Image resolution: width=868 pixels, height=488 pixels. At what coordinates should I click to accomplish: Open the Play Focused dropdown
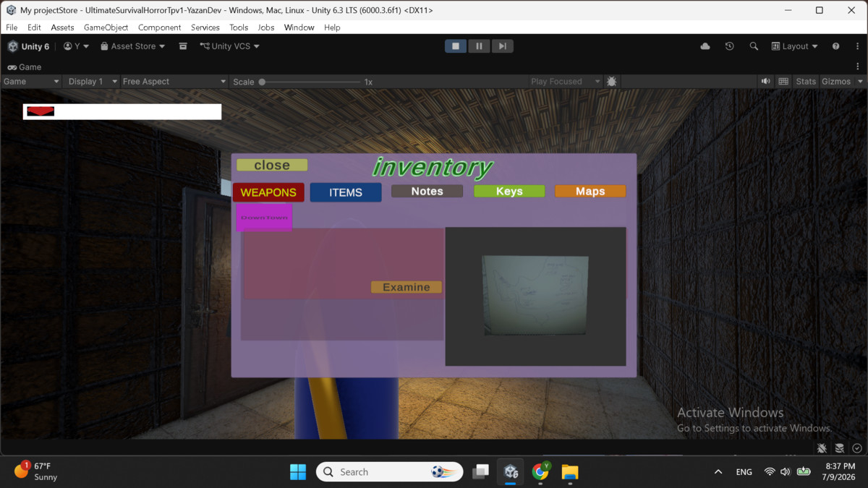coord(565,82)
